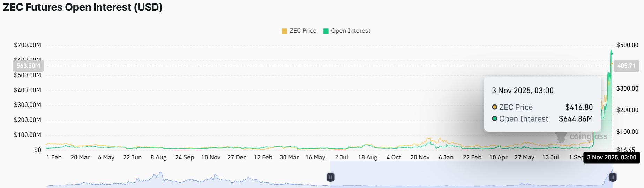Screen dimensions: 644x188
Task: Click the right range slider pause handle
Action: pos(613,177)
